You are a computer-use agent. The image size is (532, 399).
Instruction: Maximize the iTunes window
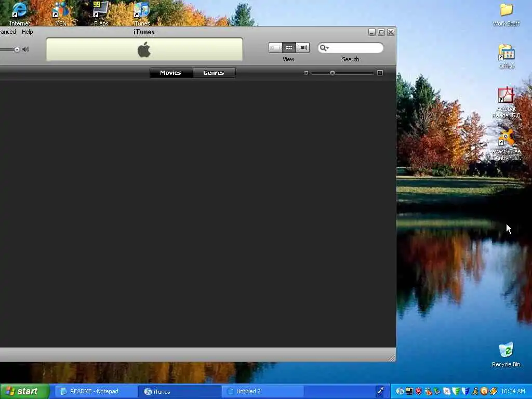click(381, 32)
